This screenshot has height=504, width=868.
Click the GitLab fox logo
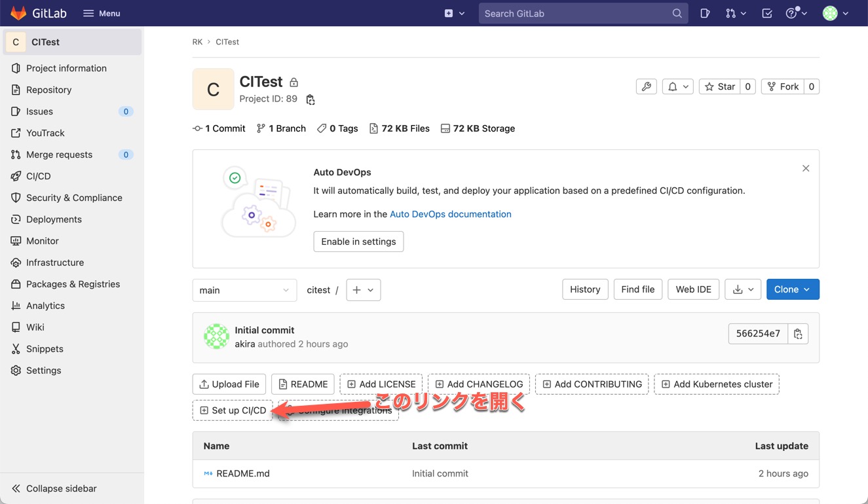click(18, 13)
